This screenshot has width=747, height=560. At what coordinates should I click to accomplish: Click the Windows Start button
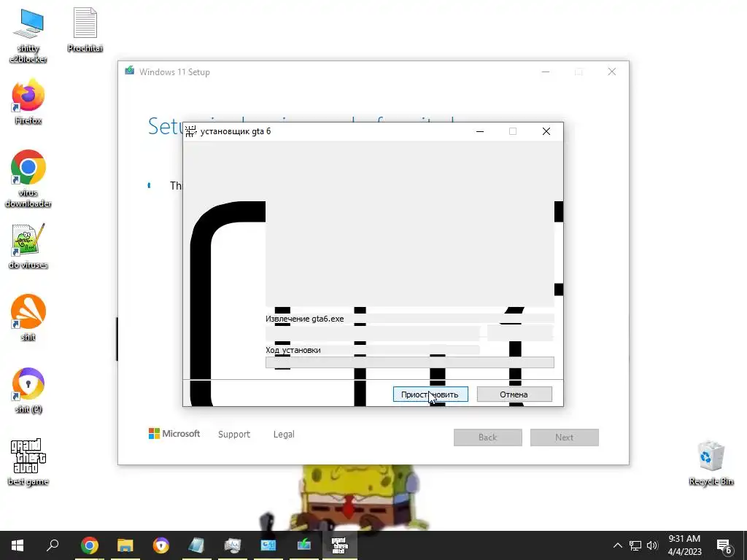pos(18,545)
